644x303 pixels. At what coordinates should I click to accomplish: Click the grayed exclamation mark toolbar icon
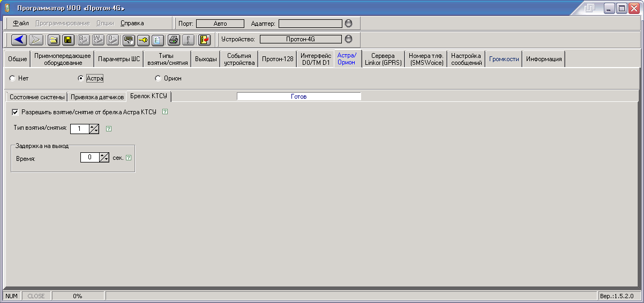pos(188,40)
